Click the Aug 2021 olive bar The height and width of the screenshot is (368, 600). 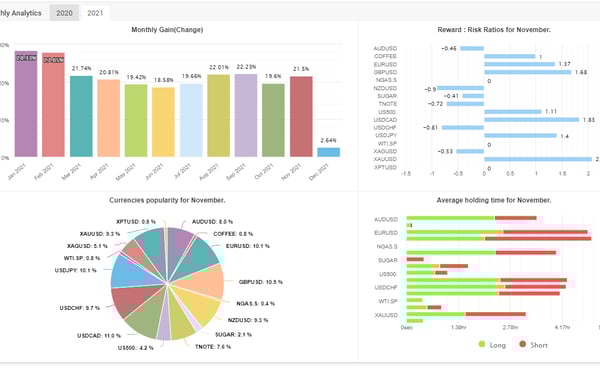pos(218,116)
